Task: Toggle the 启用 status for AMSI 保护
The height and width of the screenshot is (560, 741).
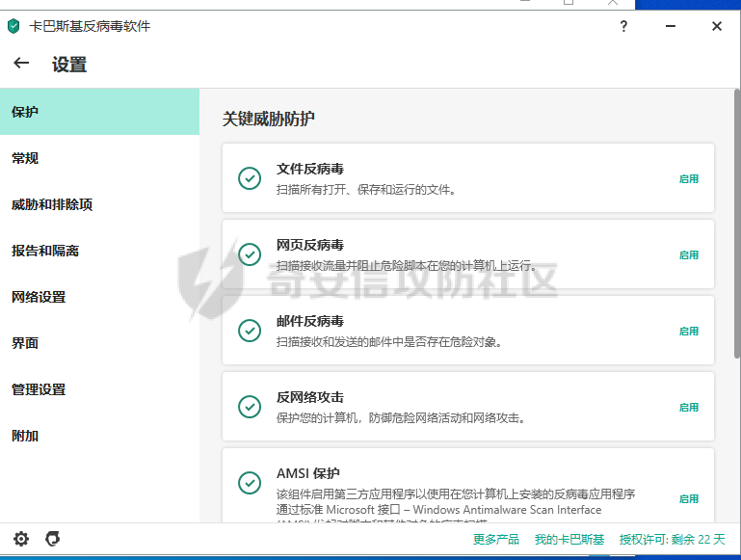Action: (x=688, y=498)
